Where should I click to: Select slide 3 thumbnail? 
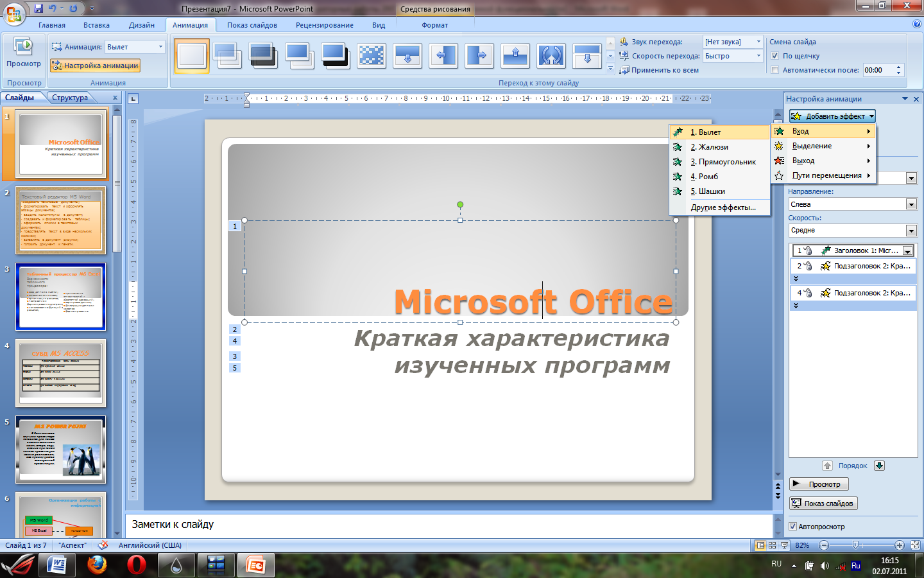[x=61, y=296]
